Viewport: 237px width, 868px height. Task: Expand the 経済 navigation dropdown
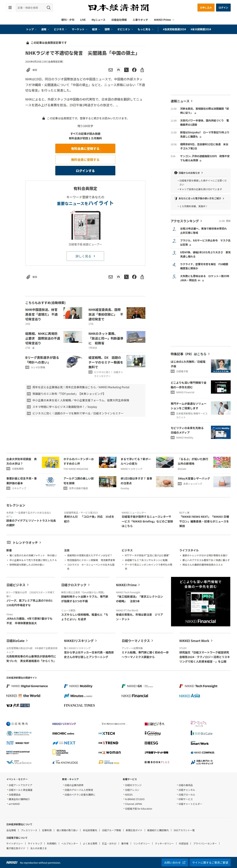click(x=96, y=29)
